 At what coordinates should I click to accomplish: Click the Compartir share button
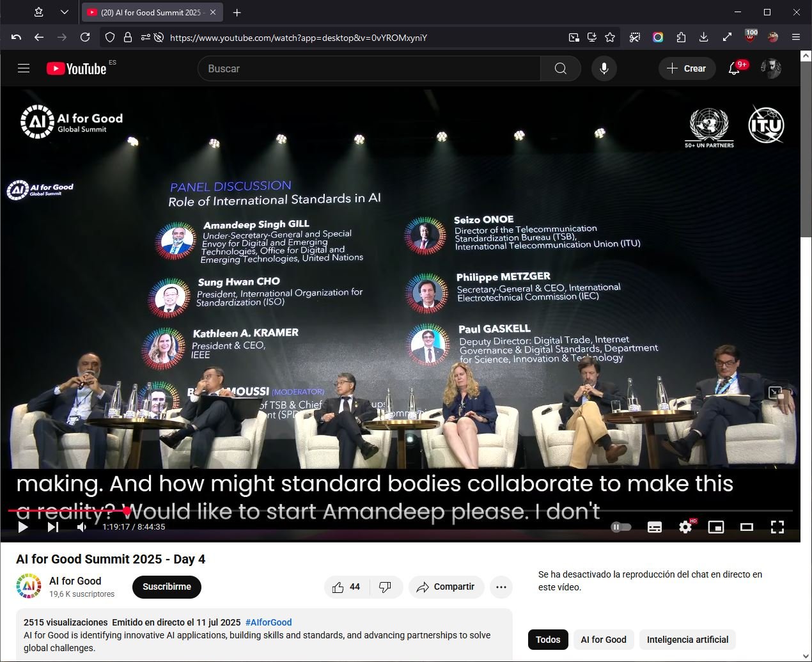[x=446, y=587]
